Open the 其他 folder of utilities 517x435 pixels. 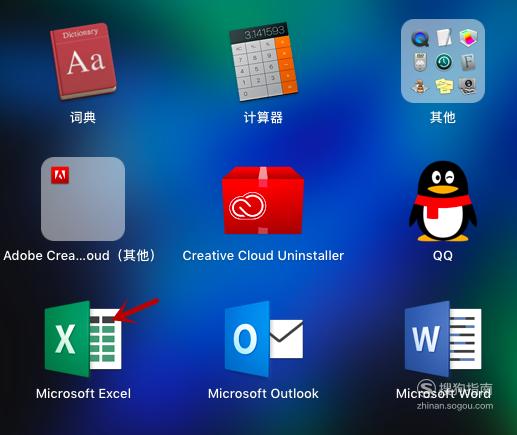click(443, 61)
